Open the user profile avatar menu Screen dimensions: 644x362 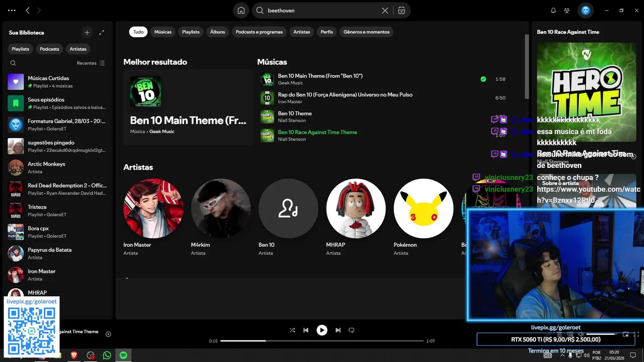coord(586,10)
